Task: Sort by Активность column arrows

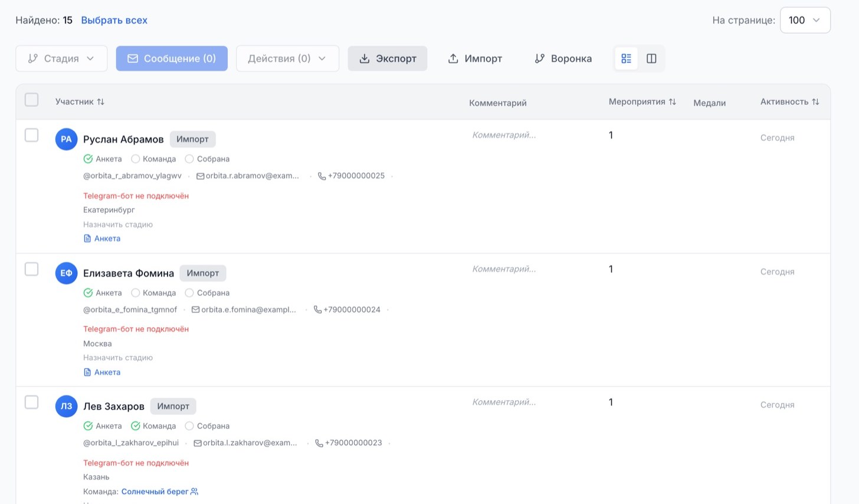Action: click(x=815, y=102)
